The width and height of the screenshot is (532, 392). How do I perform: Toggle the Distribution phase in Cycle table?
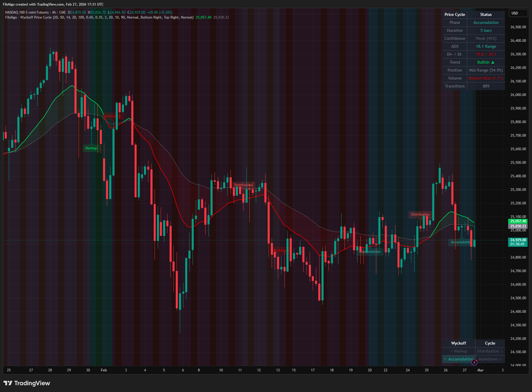[x=488, y=351]
